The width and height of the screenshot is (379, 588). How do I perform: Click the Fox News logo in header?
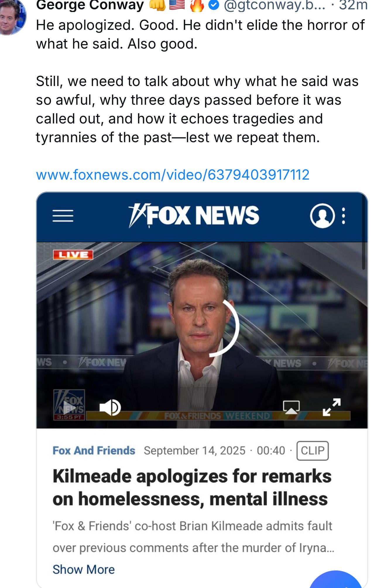tap(194, 216)
